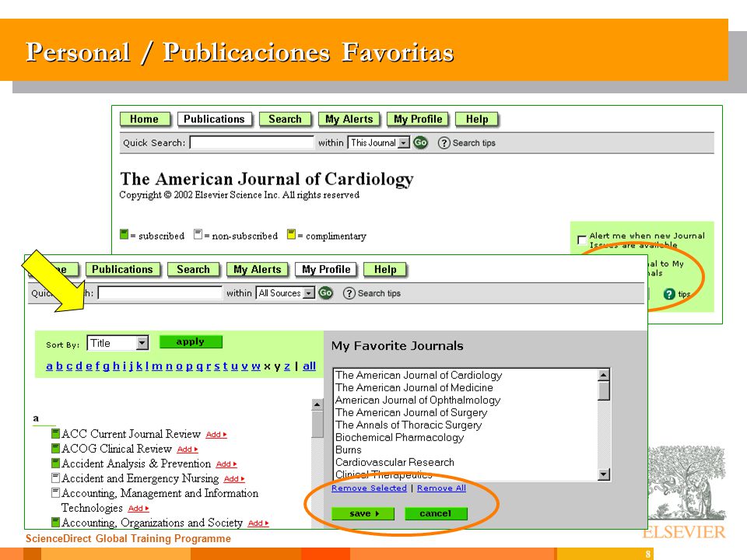Click Quick Search field in front window
The width and height of the screenshot is (747, 560).
coord(160,293)
